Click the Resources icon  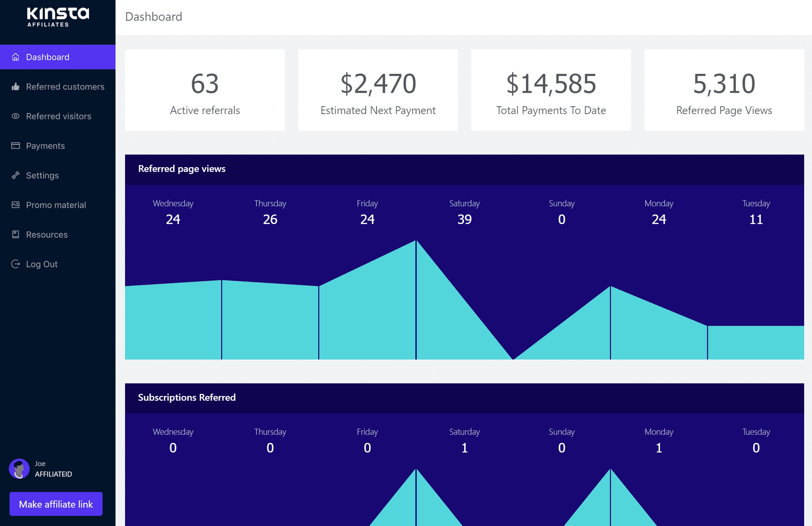coord(15,234)
